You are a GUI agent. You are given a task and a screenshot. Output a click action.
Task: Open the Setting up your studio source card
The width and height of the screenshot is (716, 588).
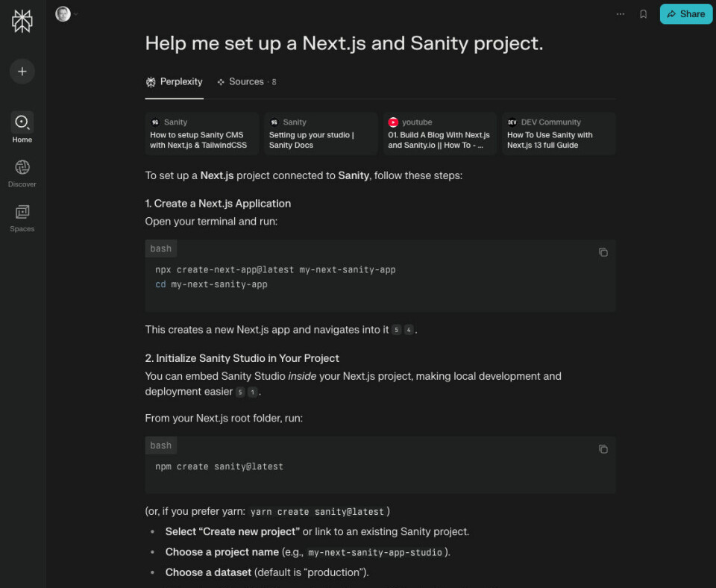[321, 134]
